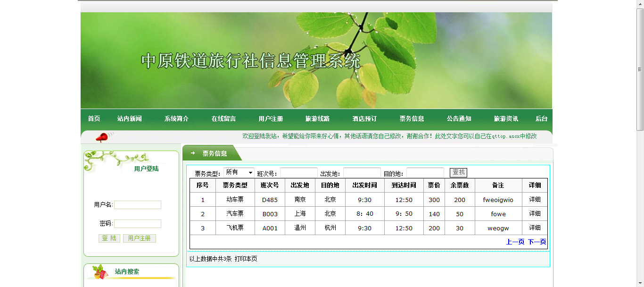Click the 登 陆 login button
The width and height of the screenshot is (644, 287).
109,238
